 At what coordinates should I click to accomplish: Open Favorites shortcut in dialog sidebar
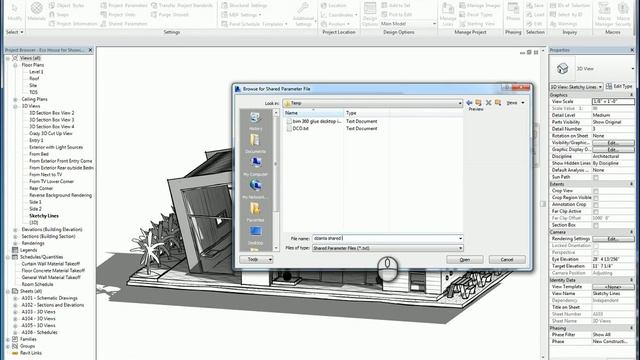coord(256,212)
